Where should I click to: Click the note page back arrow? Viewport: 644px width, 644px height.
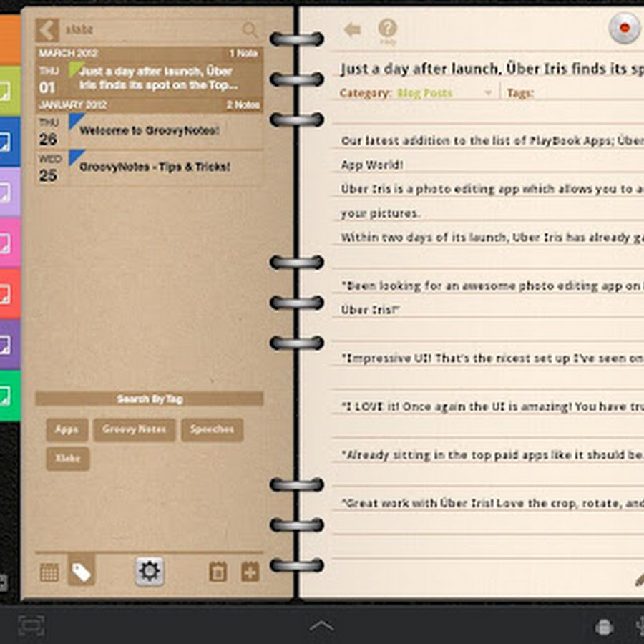[x=352, y=30]
